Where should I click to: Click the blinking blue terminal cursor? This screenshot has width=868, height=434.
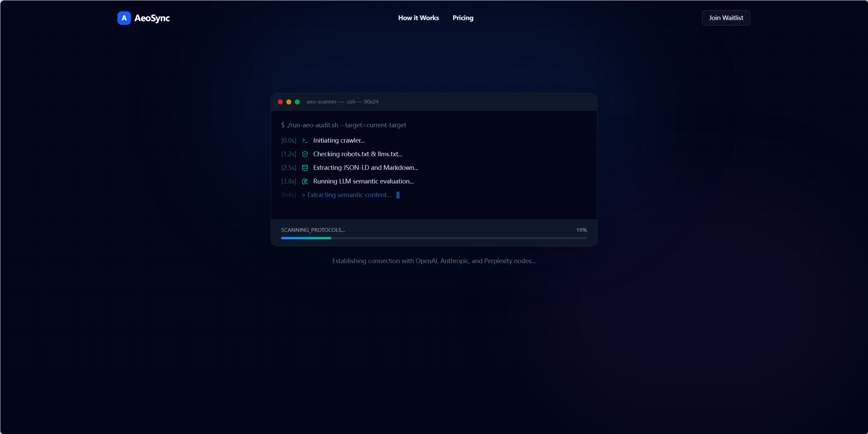coord(398,195)
